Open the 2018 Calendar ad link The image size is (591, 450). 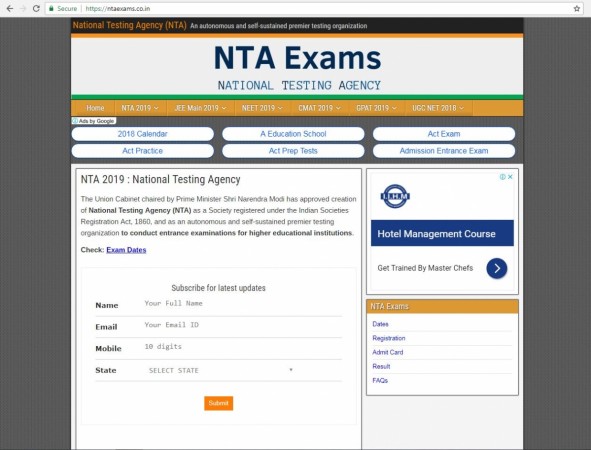[142, 134]
